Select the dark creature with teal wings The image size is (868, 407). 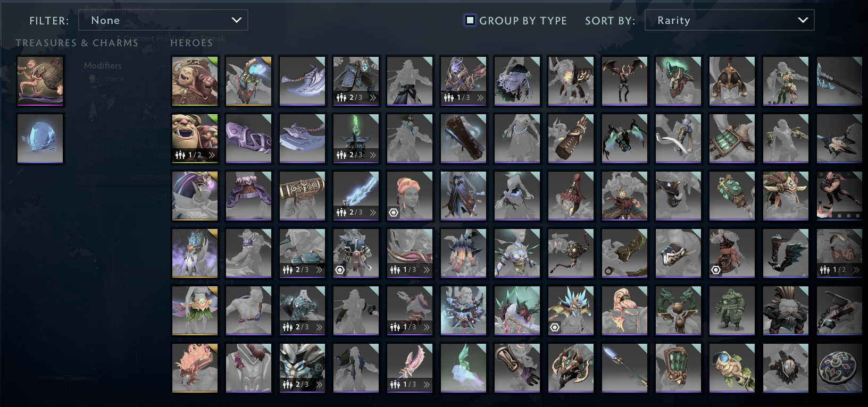(624, 139)
